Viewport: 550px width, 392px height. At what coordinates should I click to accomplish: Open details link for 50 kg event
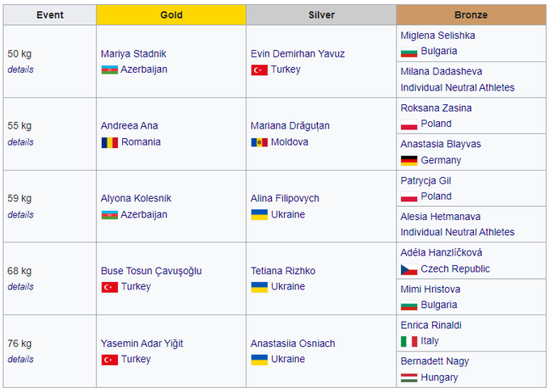(x=21, y=70)
